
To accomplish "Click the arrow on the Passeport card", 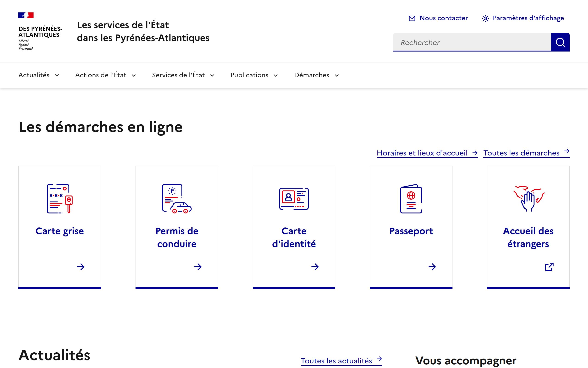I will coord(432,267).
